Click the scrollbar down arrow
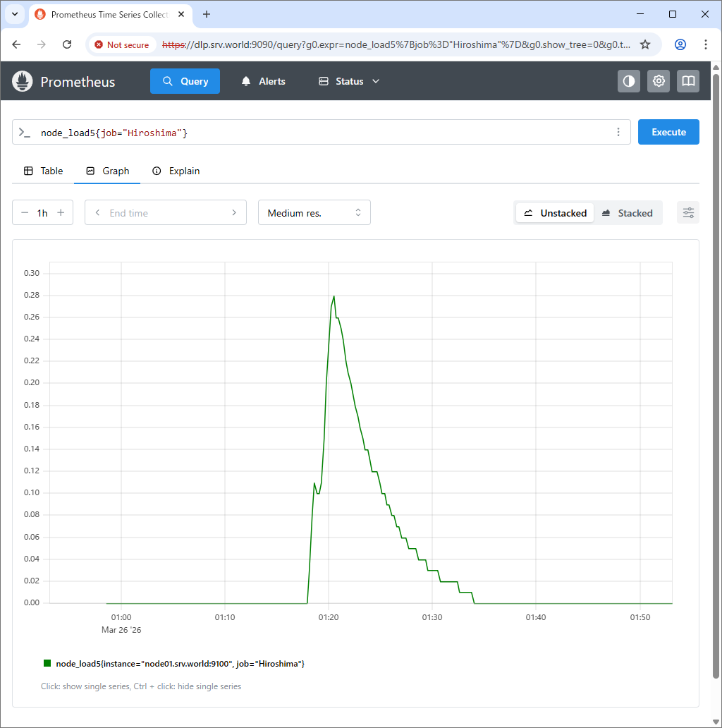 pos(716,722)
